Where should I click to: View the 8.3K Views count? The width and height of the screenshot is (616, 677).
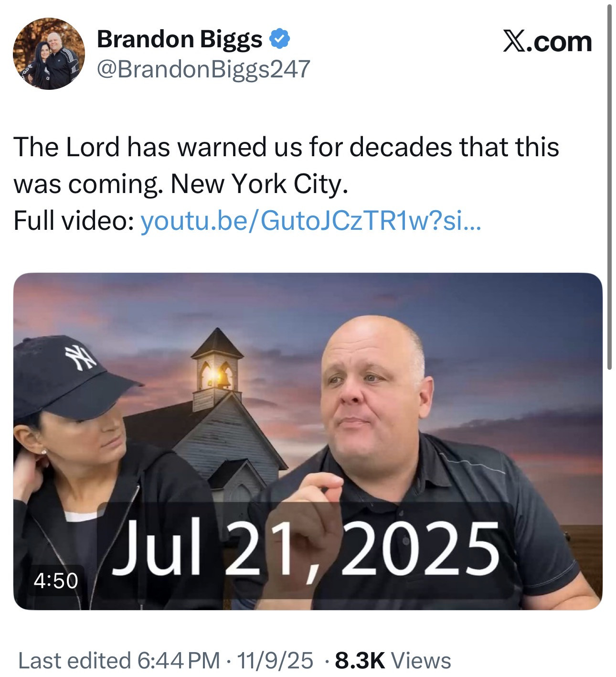[x=393, y=661]
